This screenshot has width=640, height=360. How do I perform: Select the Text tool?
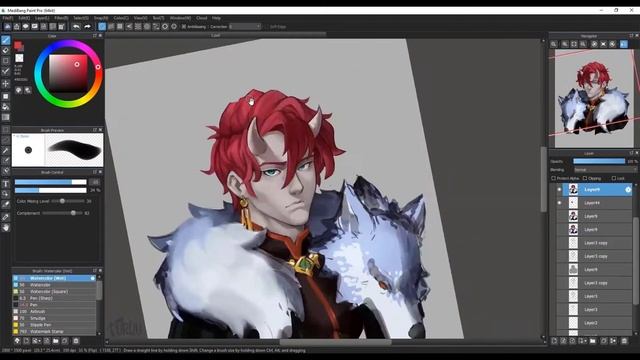tap(6, 184)
